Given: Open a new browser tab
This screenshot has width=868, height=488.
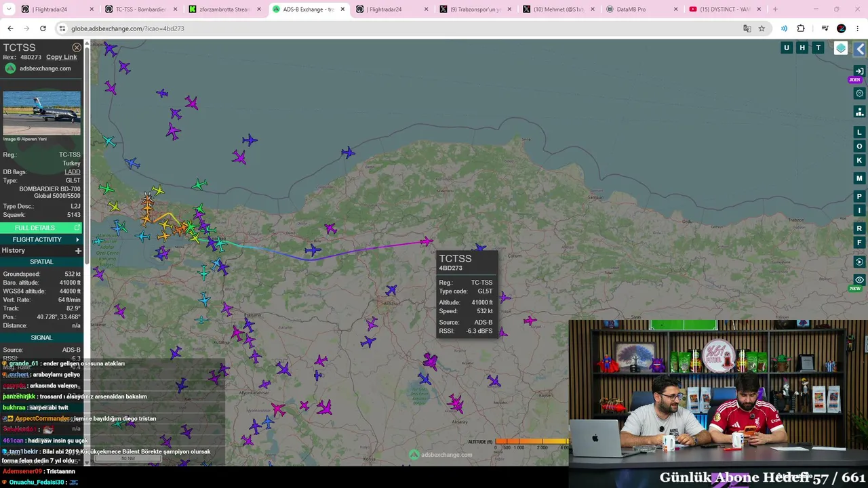Looking at the screenshot, I should click(x=775, y=9).
